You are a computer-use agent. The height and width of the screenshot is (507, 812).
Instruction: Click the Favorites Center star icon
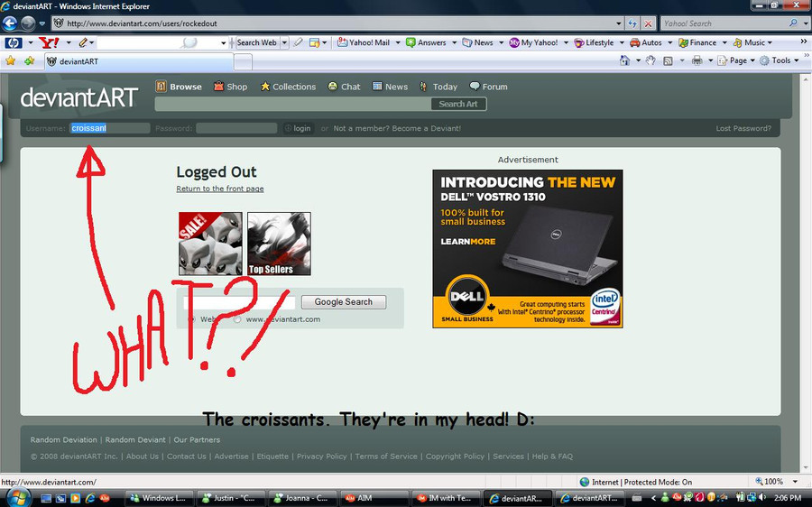10,61
